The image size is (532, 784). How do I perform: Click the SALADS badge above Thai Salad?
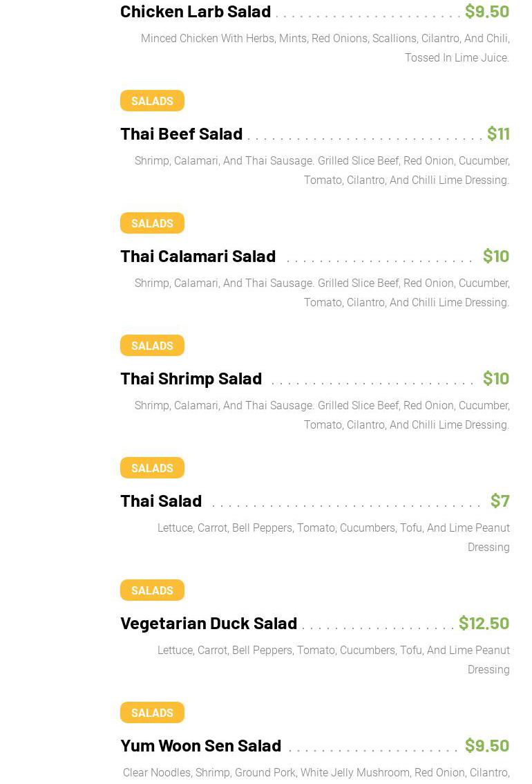(152, 468)
